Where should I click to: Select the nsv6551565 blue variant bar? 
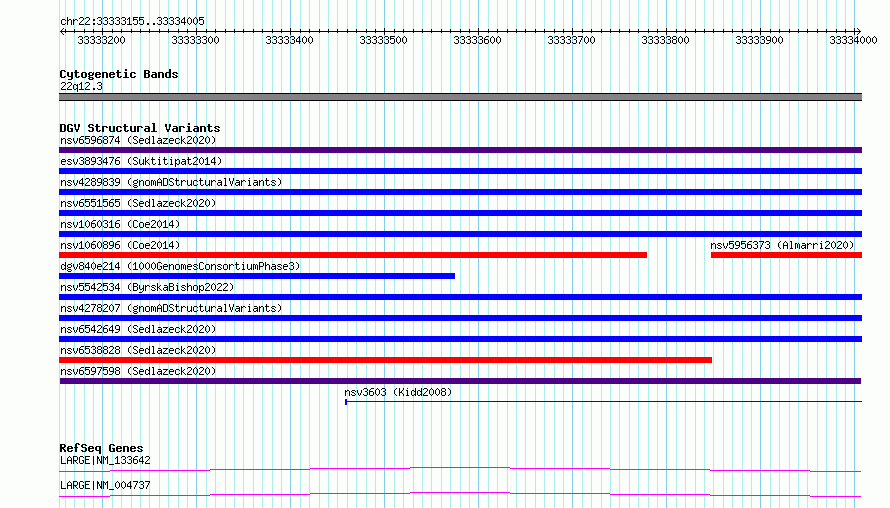pos(460,213)
